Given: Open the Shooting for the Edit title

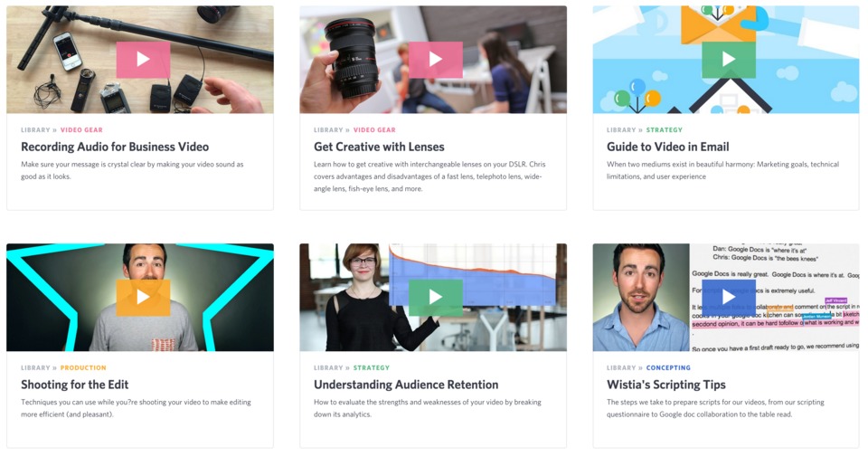Looking at the screenshot, I should (75, 385).
